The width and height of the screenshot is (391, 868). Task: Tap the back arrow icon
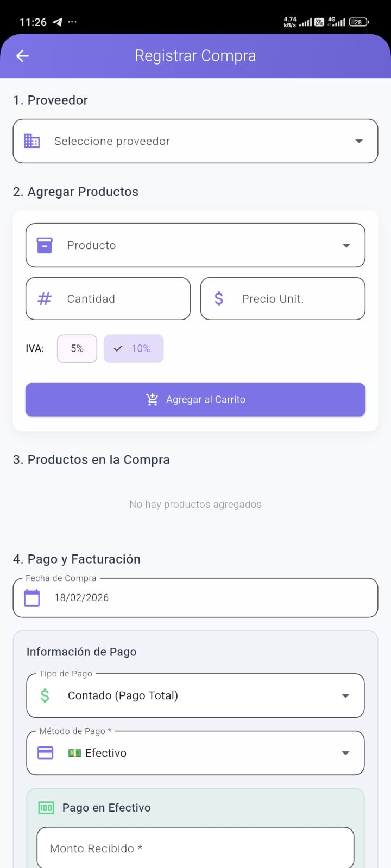tap(22, 56)
